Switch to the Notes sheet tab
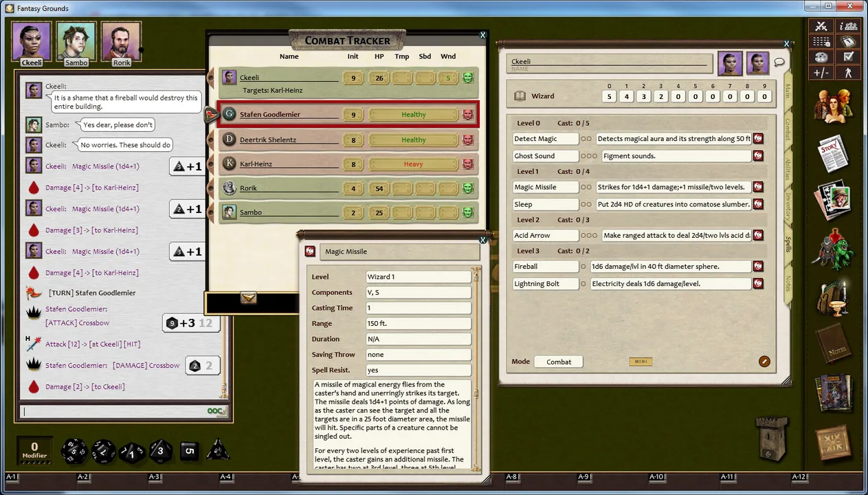 (788, 283)
